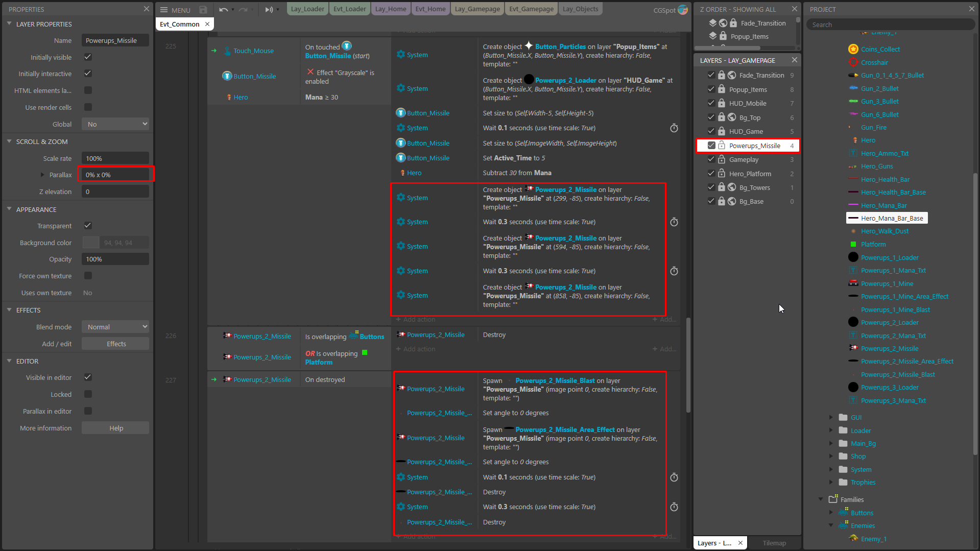Viewport: 980px width, 551px height.
Task: Open the Blend mode dropdown
Action: point(115,327)
